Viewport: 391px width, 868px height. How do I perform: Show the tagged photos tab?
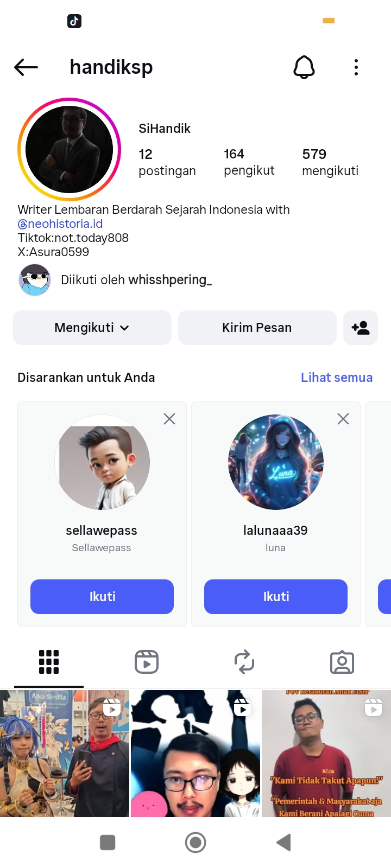tap(342, 662)
